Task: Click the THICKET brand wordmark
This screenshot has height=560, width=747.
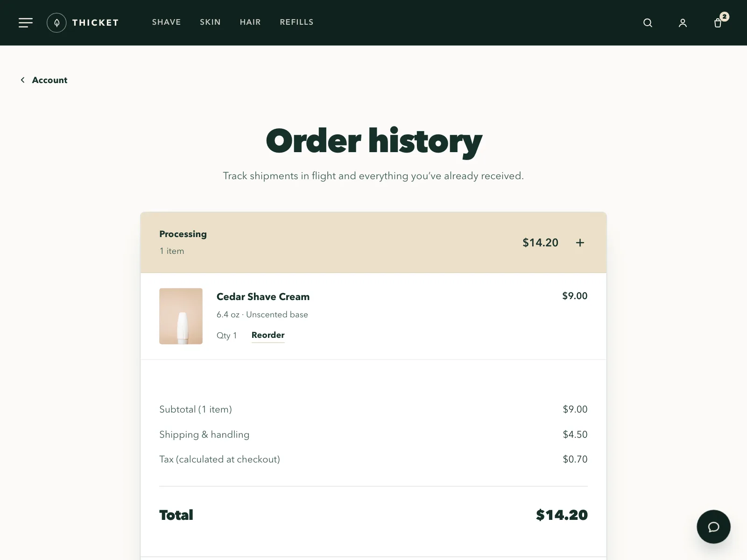Action: pyautogui.click(x=95, y=22)
